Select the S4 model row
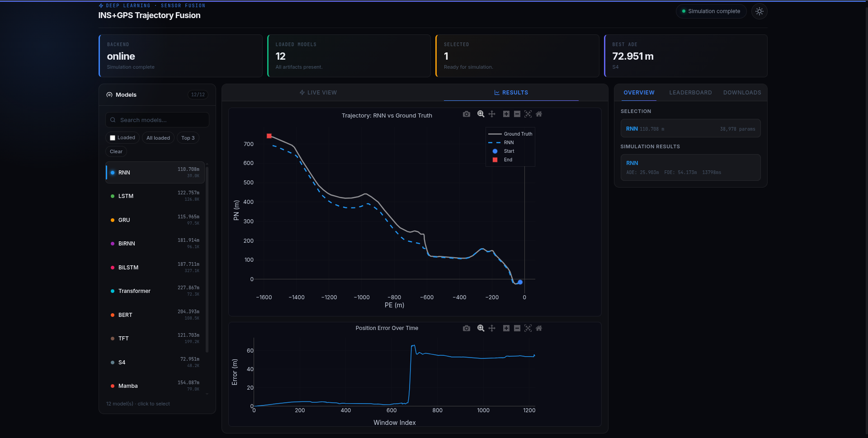 click(155, 363)
